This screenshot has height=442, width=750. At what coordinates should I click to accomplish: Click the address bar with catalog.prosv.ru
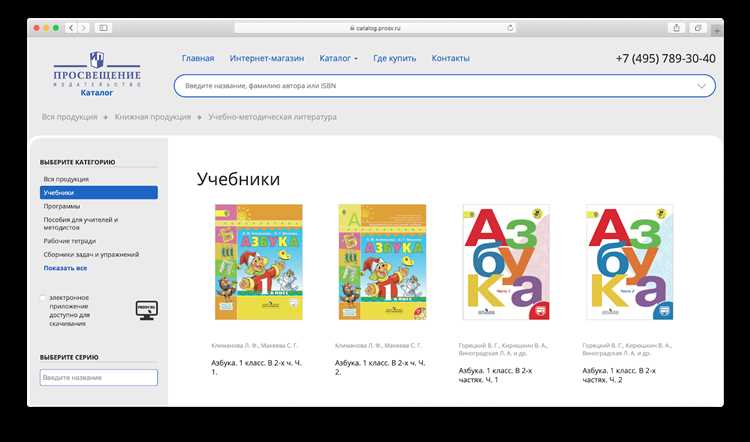coord(375,28)
